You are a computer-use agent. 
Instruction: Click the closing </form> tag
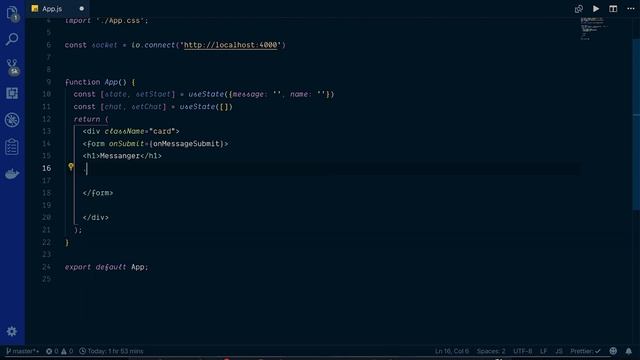pos(98,193)
